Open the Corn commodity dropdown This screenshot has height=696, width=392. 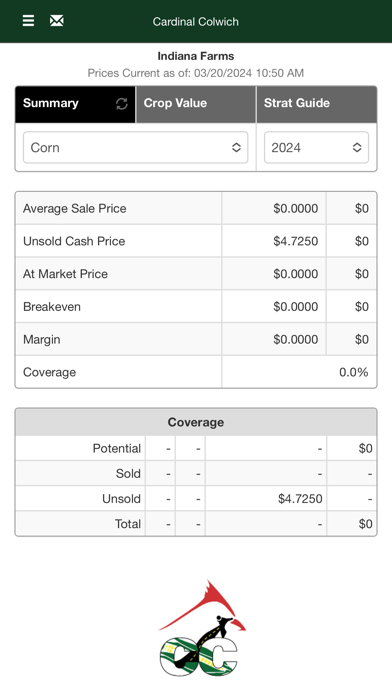click(x=135, y=147)
